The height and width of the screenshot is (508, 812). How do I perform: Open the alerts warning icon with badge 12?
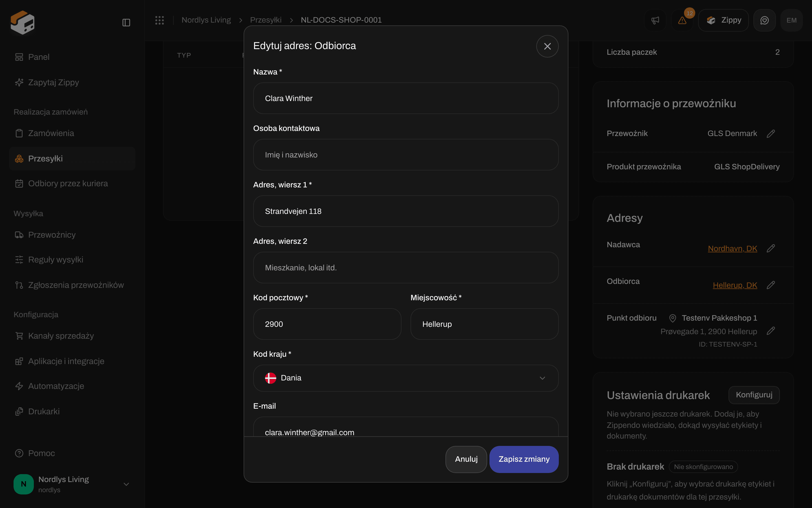tap(682, 20)
